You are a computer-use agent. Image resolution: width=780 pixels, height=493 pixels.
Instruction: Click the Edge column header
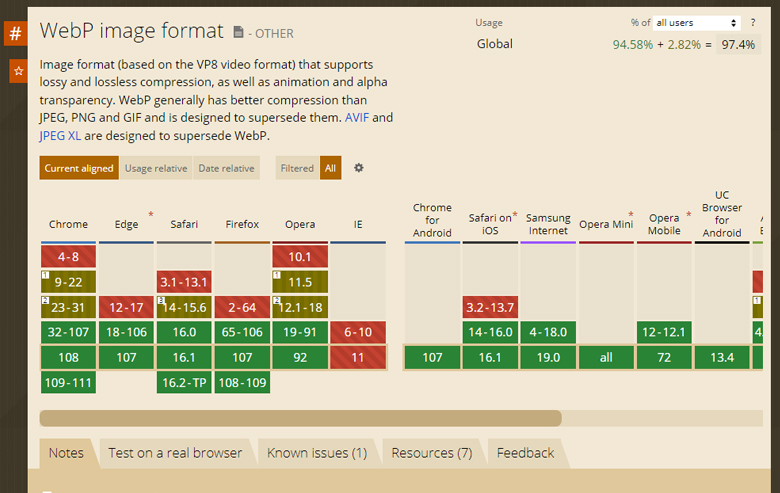(126, 224)
